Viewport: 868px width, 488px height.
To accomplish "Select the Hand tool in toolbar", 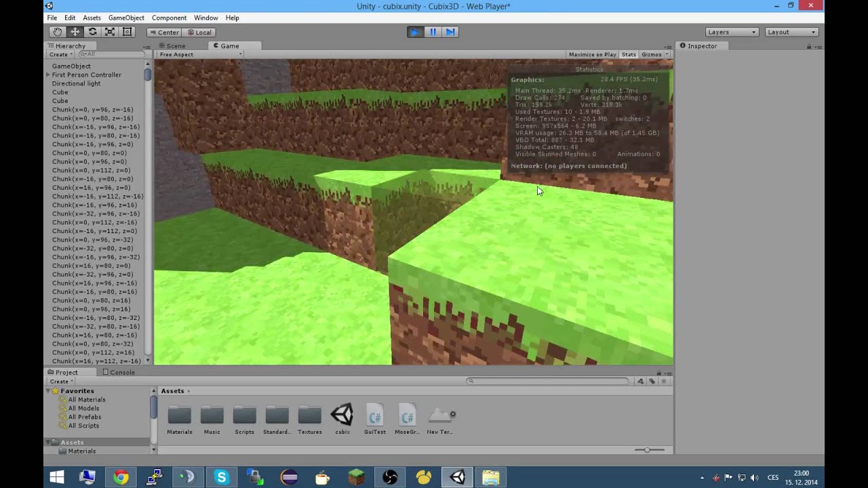I will (x=58, y=32).
